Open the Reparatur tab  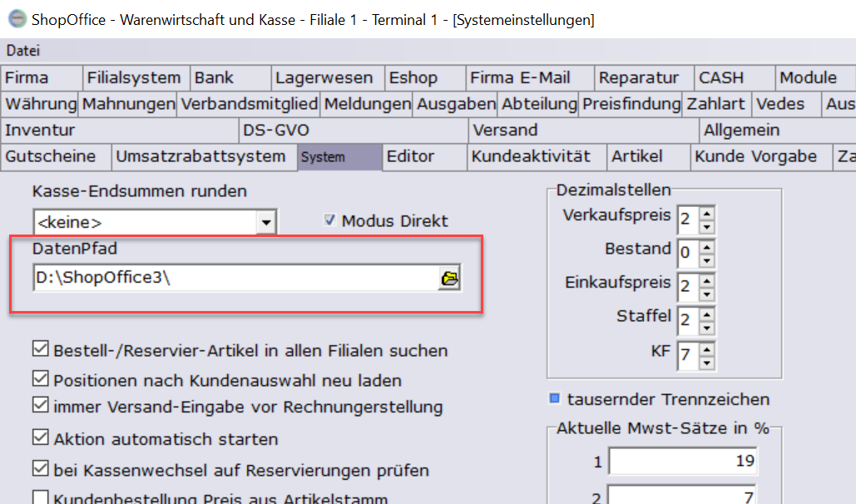pyautogui.click(x=645, y=77)
